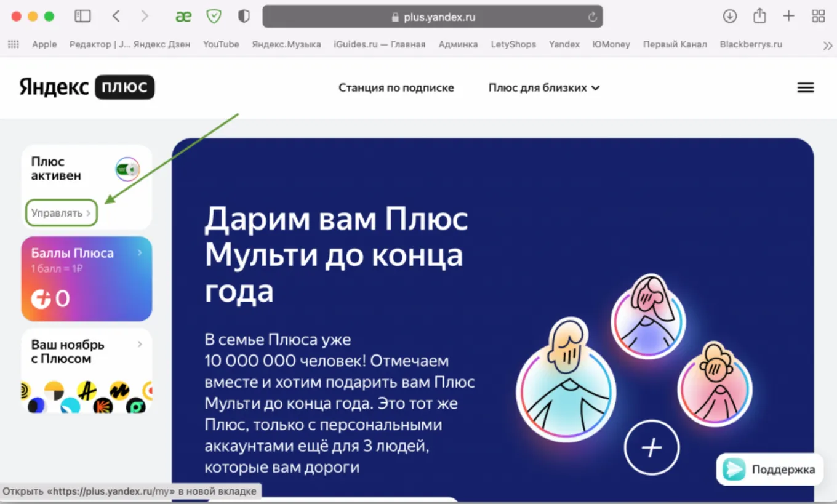Open Станция по подписке menu item
The width and height of the screenshot is (837, 504).
click(x=396, y=87)
